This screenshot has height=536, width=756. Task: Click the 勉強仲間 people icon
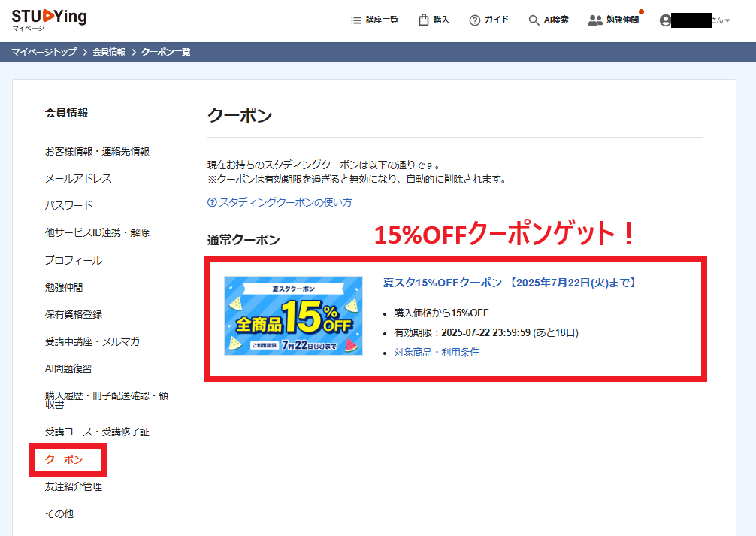coord(595,20)
